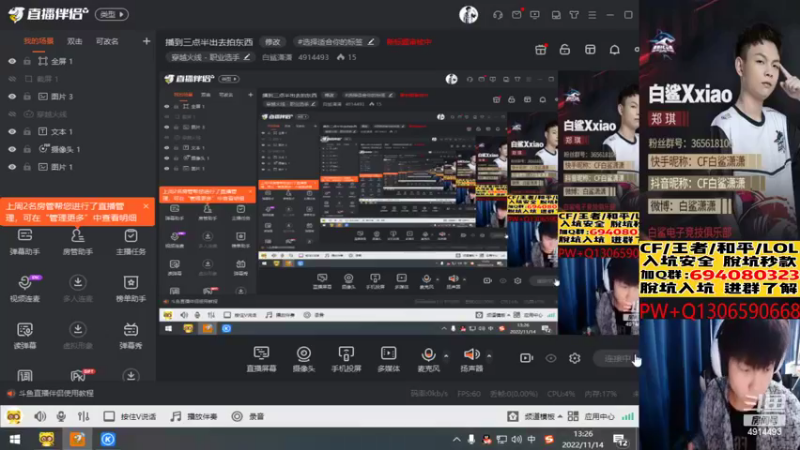800x450 pixels.
Task: Open 弹幕助手 tool
Action: tap(24, 242)
